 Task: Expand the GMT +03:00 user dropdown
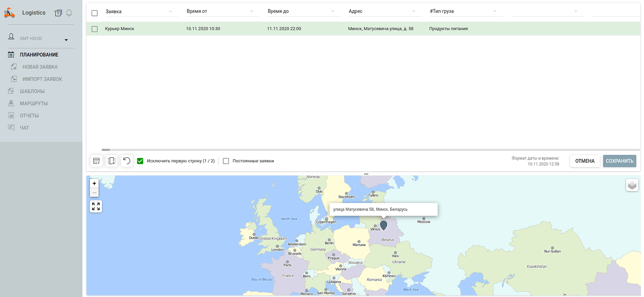coord(66,40)
